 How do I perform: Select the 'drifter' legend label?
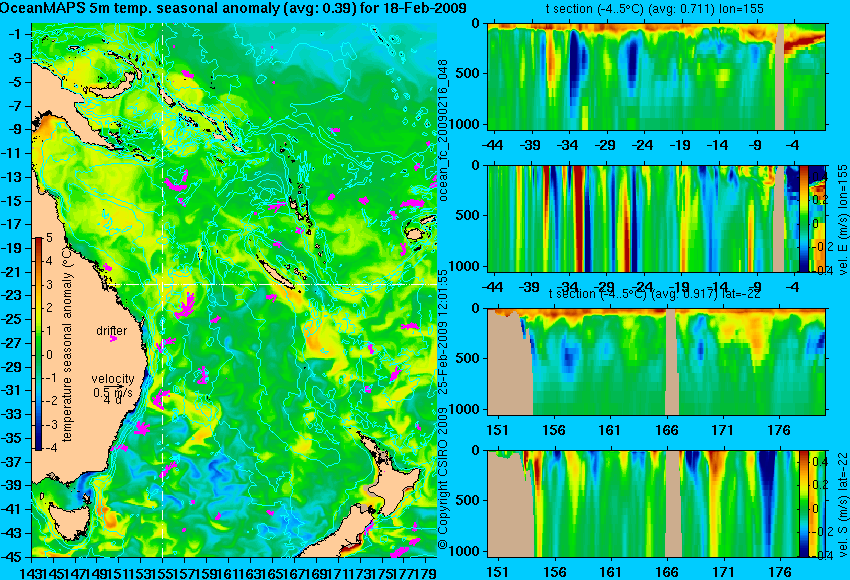coord(112,331)
